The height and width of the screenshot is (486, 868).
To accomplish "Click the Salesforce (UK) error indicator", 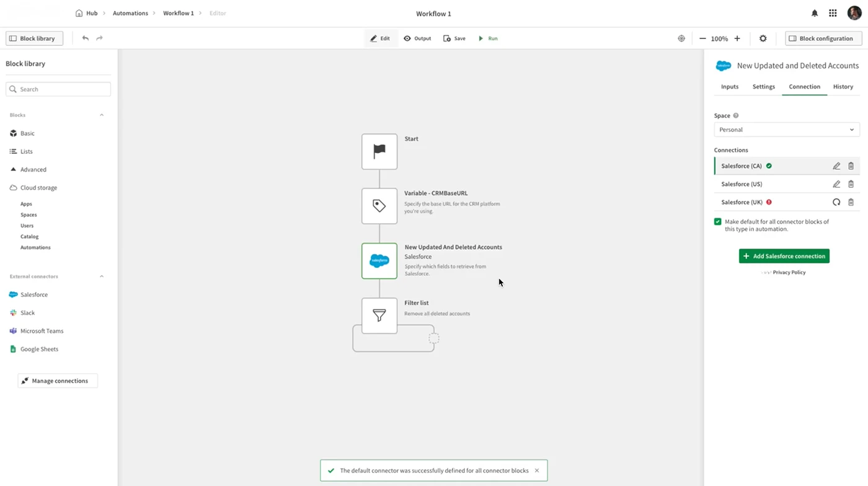I will click(769, 202).
